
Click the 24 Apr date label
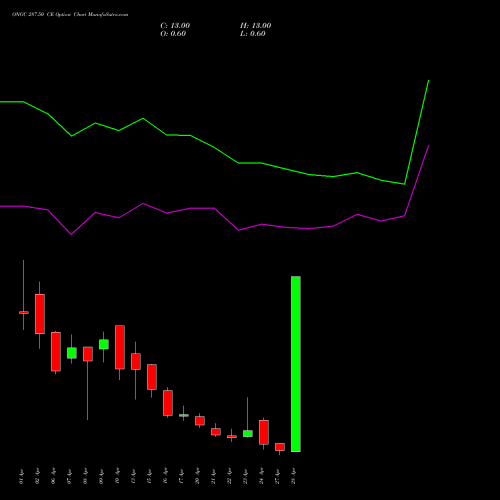262,477
